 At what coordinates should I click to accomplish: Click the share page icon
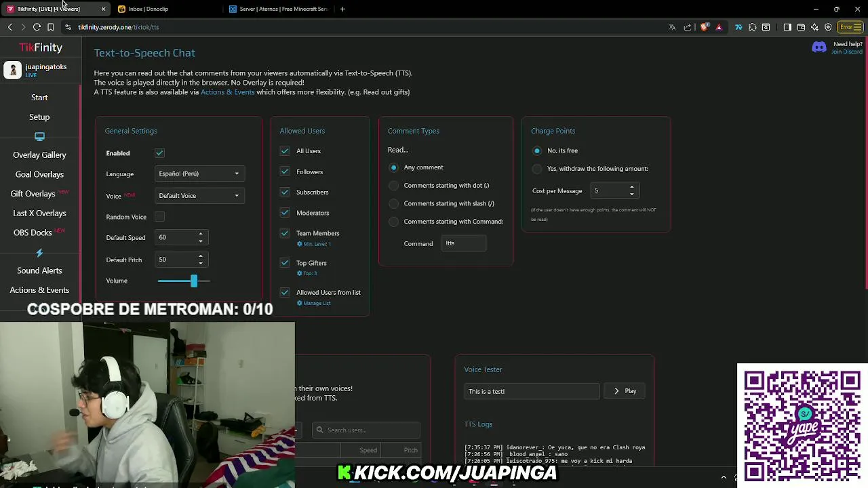pyautogui.click(x=688, y=27)
